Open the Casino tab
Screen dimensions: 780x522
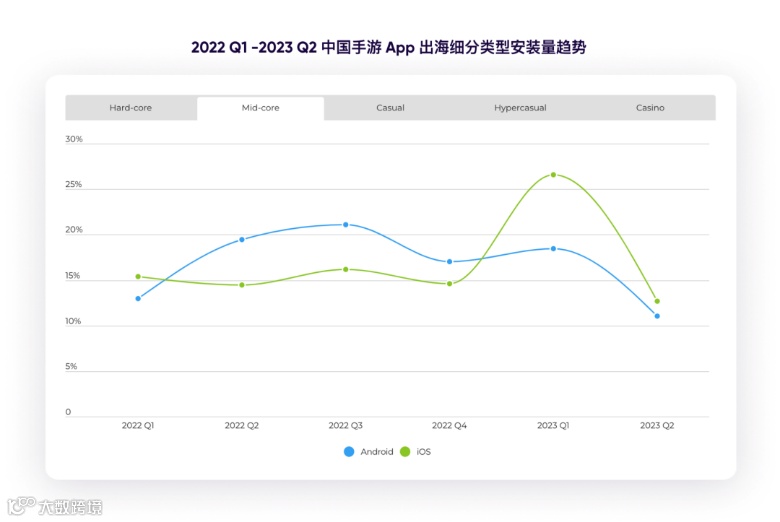[650, 107]
